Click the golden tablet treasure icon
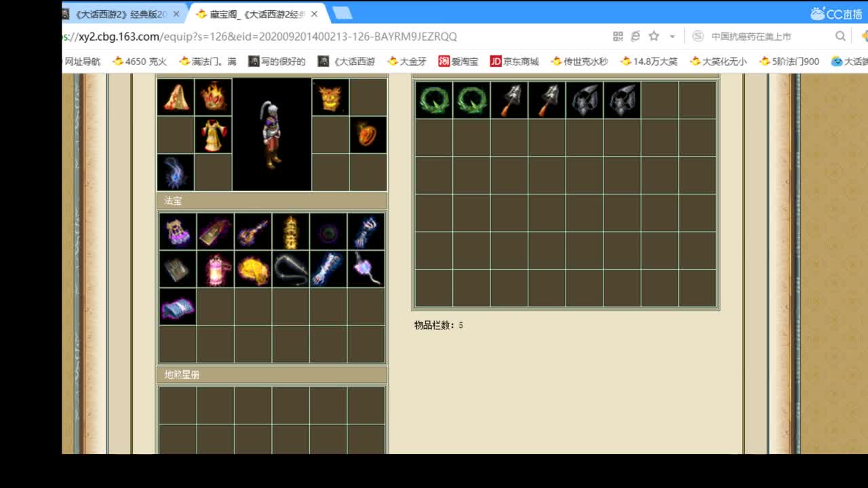This screenshot has height=488, width=868. click(216, 232)
